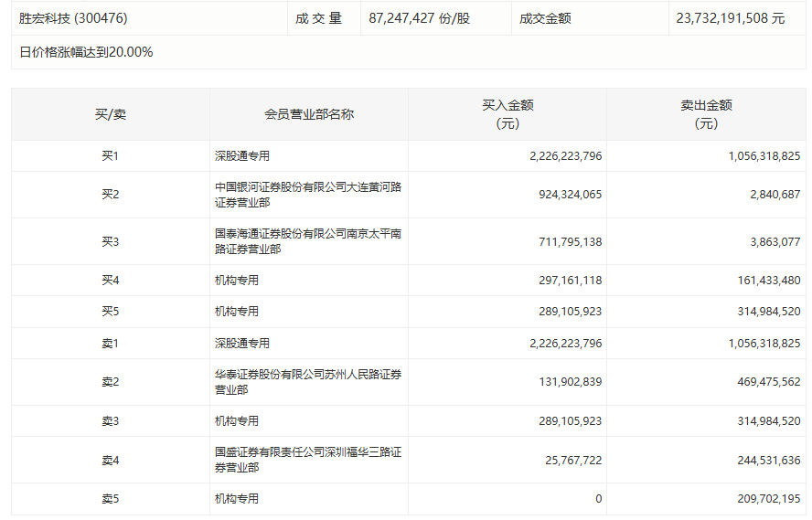812x520 pixels.
Task: Select the 卖4 row label
Action: tap(111, 460)
